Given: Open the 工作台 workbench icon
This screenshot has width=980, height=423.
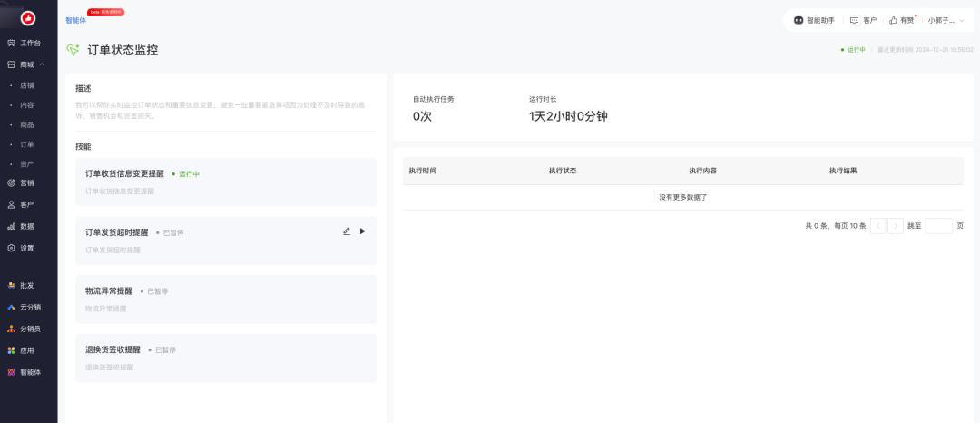Looking at the screenshot, I should tap(11, 43).
